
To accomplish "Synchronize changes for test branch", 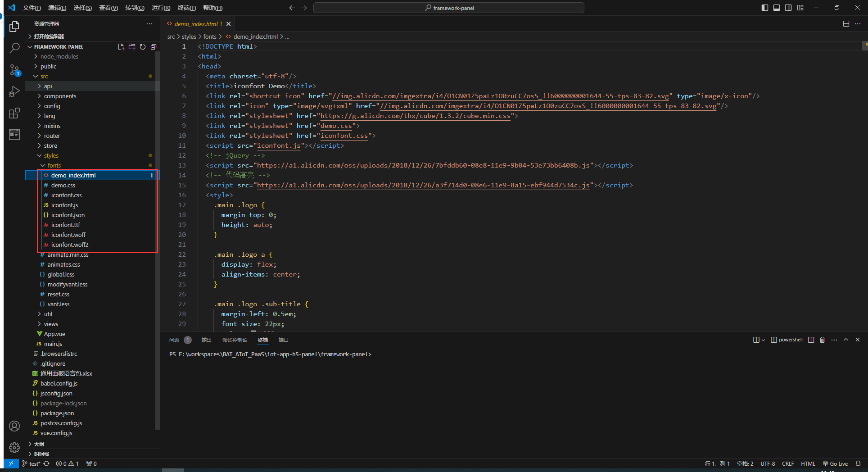I will [x=46, y=463].
